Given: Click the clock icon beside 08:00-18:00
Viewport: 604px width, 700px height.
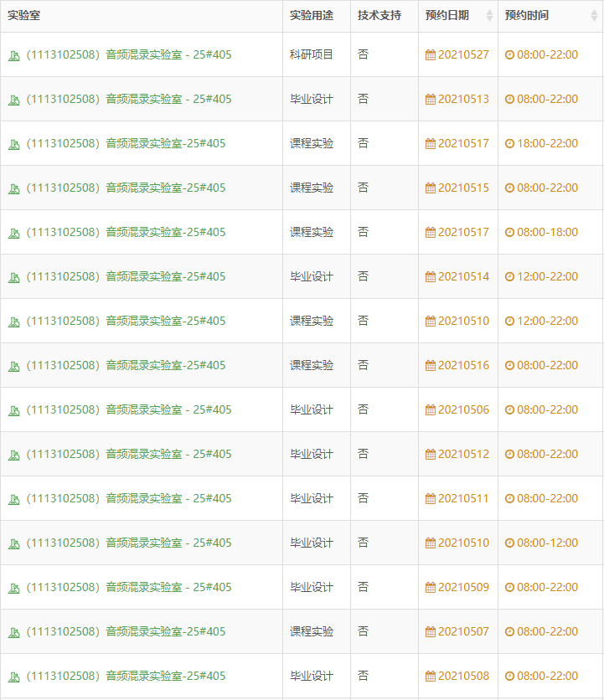Looking at the screenshot, I should pyautogui.click(x=509, y=232).
